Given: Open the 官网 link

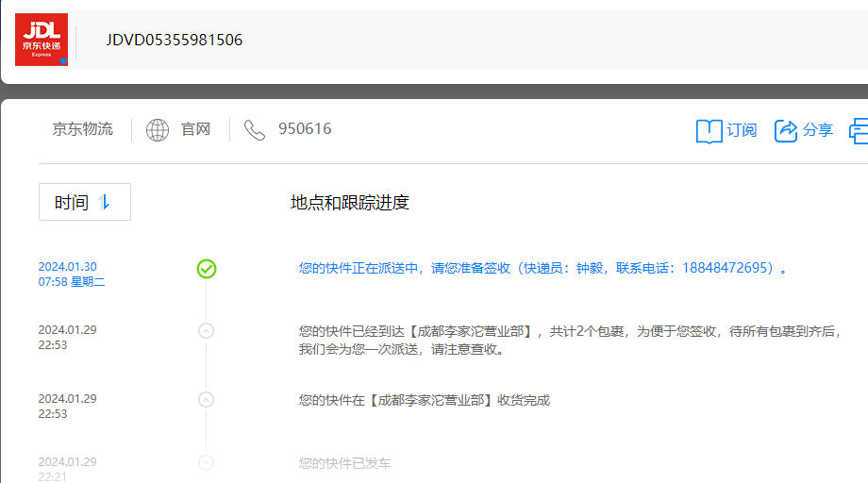Looking at the screenshot, I should (x=196, y=129).
